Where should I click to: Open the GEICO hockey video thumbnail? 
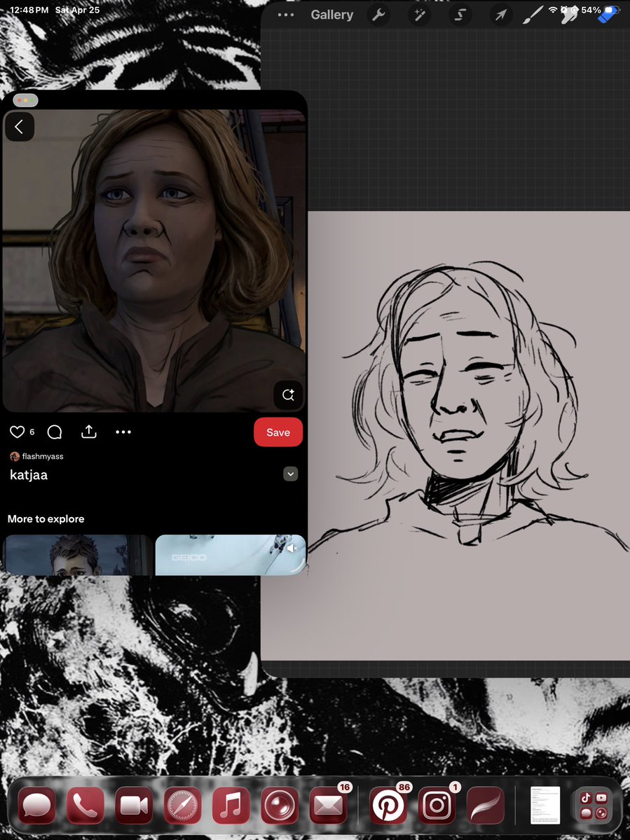[231, 555]
